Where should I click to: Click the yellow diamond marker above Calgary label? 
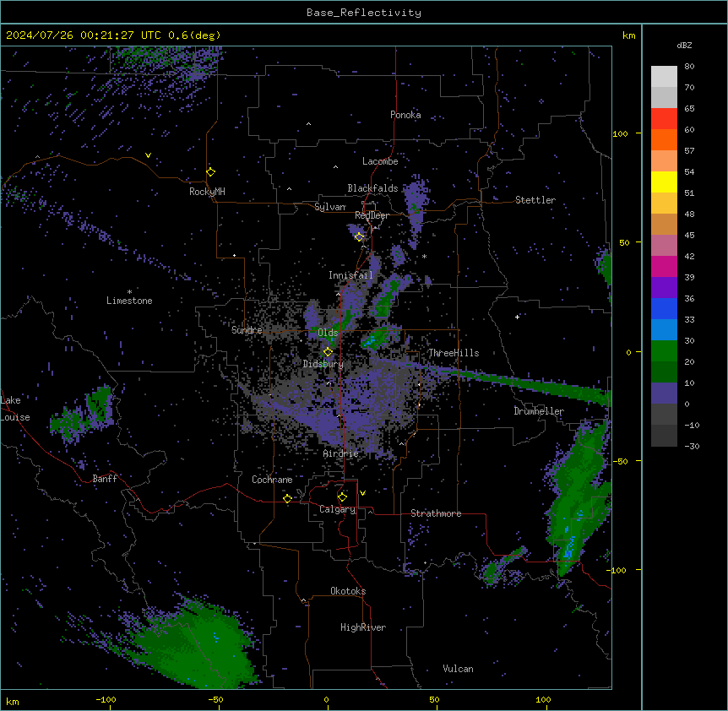coord(342,497)
